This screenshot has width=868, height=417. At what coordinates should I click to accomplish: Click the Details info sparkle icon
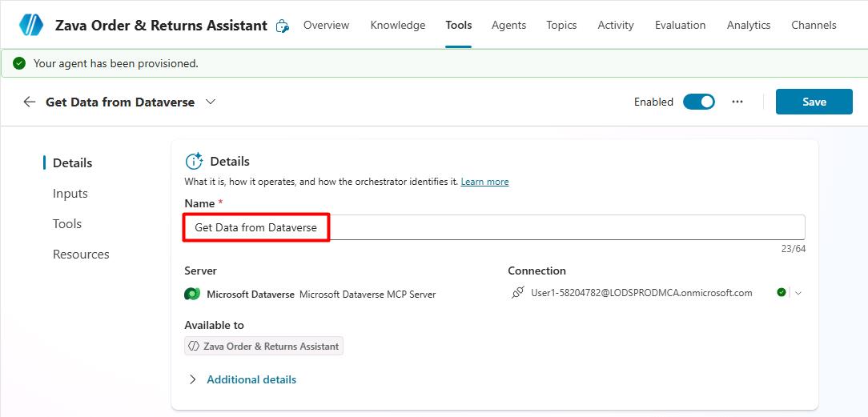194,161
